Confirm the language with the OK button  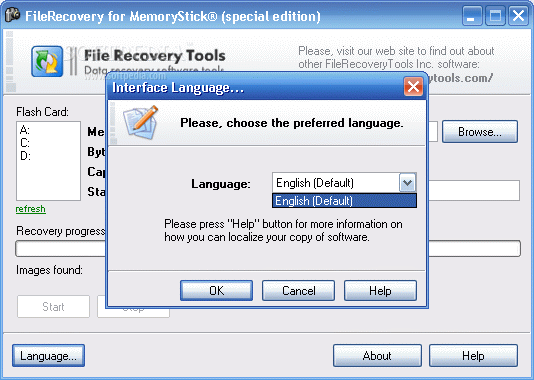[x=217, y=291]
